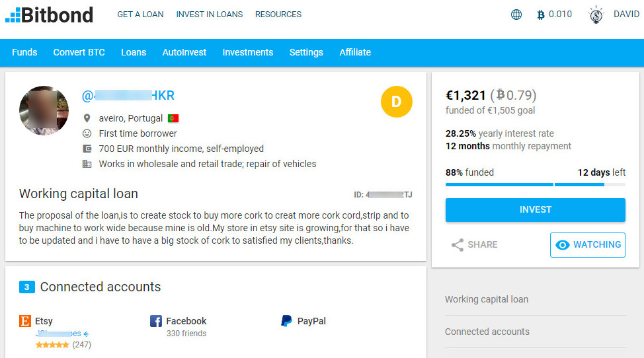The image size is (644, 358).
Task: Jump to Working capital loan sidebar section
Action: pyautogui.click(x=486, y=299)
